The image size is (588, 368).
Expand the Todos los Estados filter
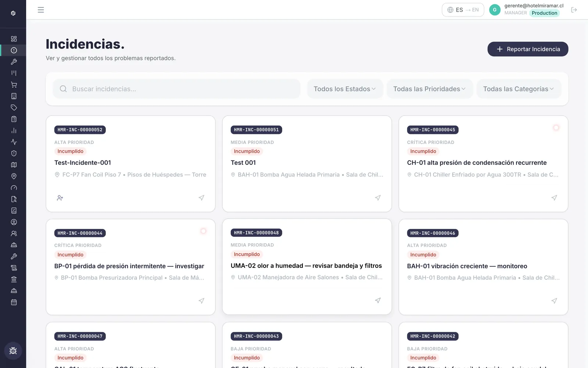[345, 89]
